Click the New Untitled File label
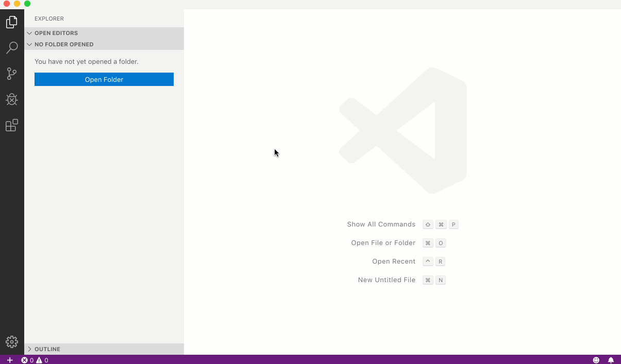621x364 pixels. pos(387,280)
